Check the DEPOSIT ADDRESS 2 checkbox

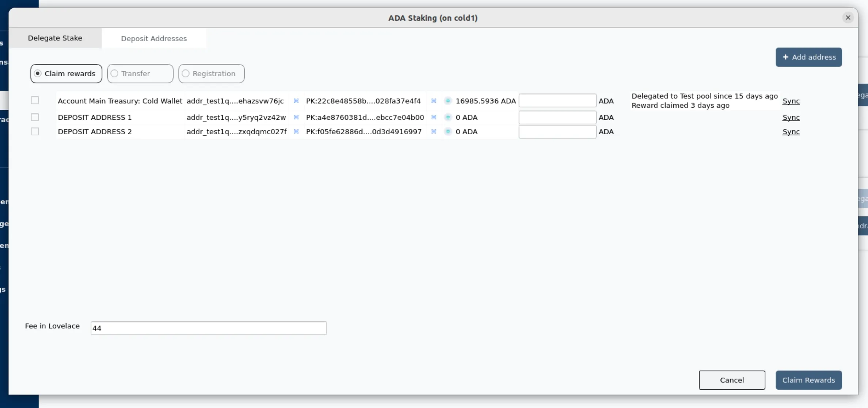pyautogui.click(x=35, y=131)
